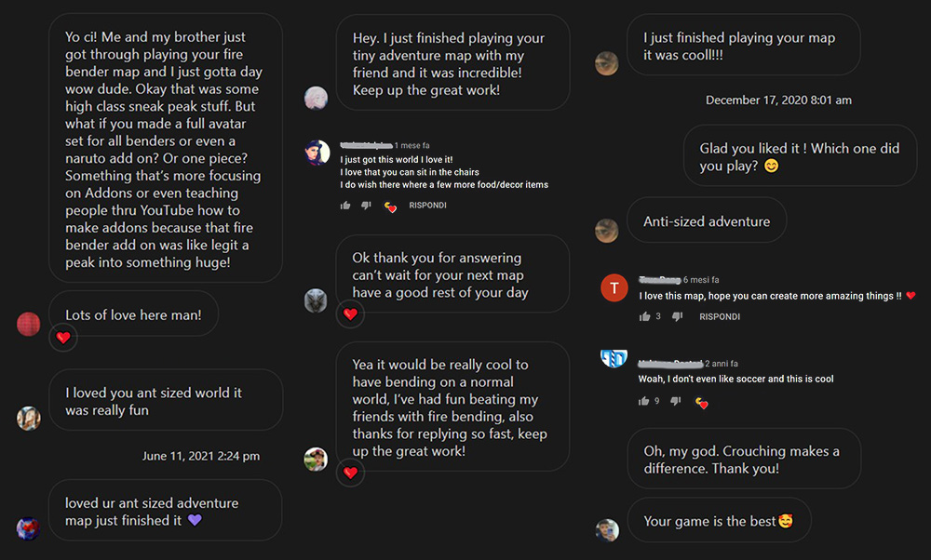This screenshot has height=560, width=931.
Task: Dislike the "I just got this world" comment
Action: [x=366, y=206]
